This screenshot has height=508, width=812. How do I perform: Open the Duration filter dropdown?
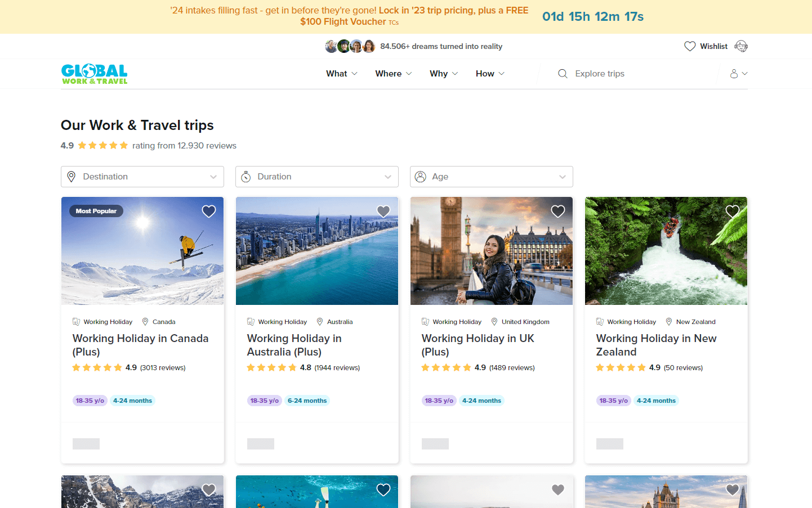click(x=316, y=177)
